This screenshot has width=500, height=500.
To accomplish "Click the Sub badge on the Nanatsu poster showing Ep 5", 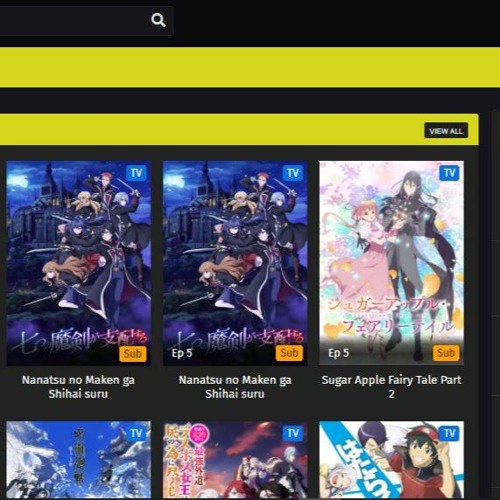I will [x=289, y=353].
